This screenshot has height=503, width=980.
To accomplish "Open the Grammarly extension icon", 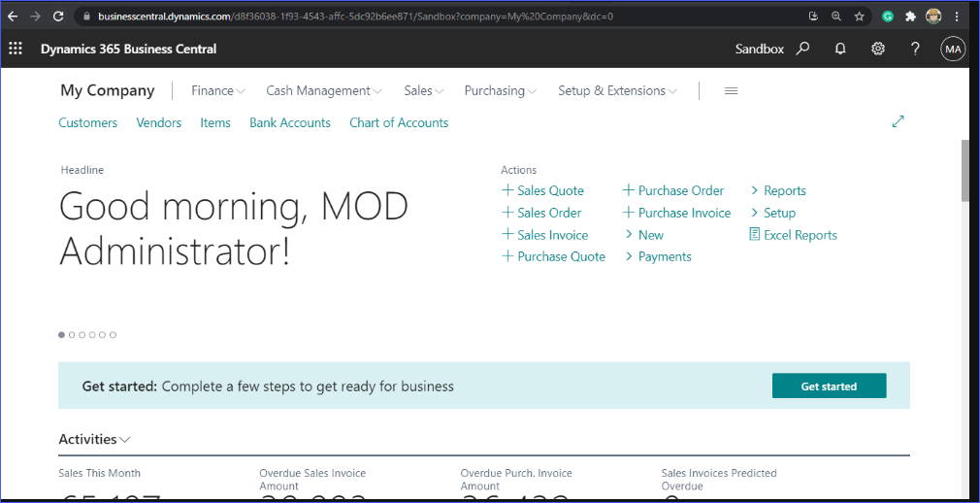I will click(888, 17).
